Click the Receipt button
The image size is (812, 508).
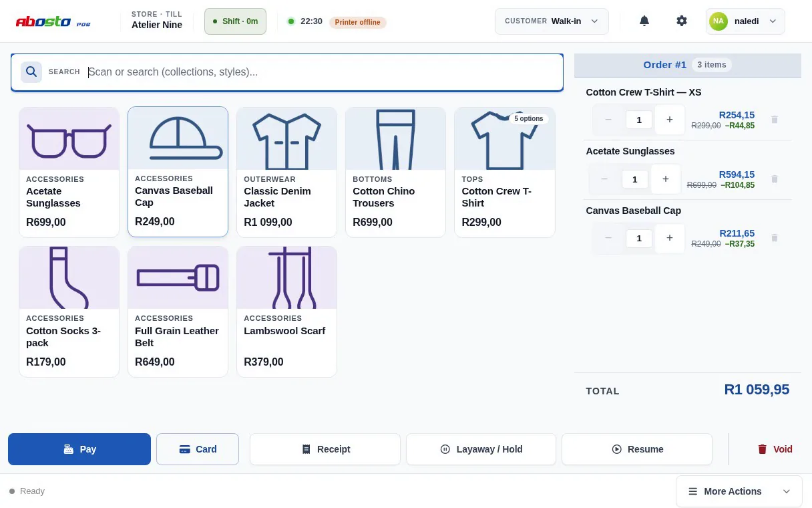(325, 449)
